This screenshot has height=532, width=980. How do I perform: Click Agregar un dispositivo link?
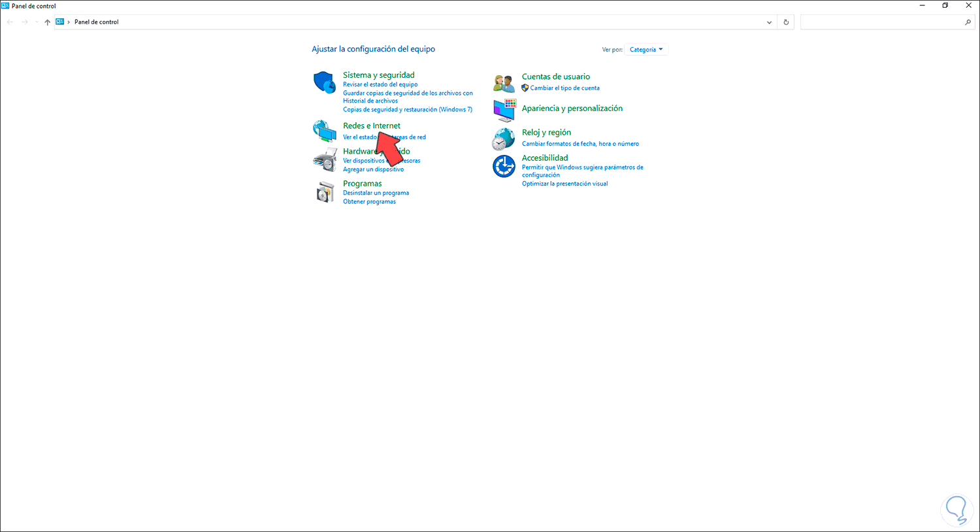tap(373, 169)
